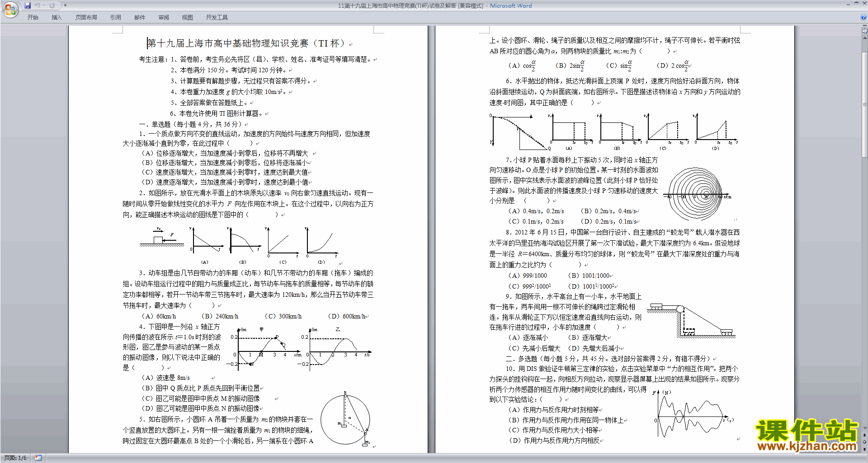868x463 pixels.
Task: Click the Undo icon
Action: point(37,5)
